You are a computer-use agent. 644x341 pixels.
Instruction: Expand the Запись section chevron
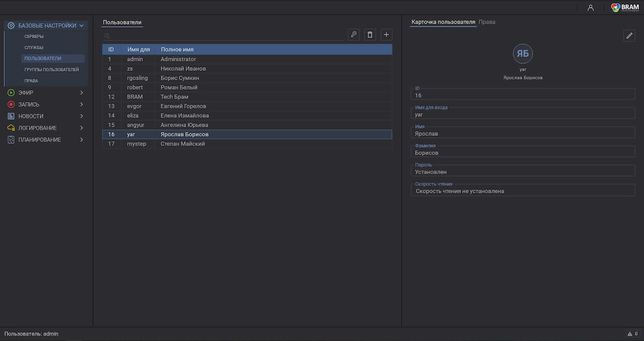click(x=82, y=104)
